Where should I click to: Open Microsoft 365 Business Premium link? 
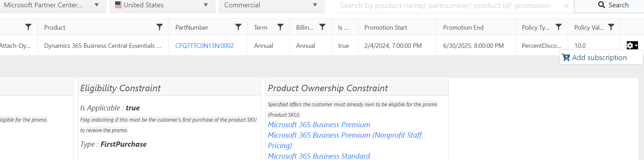(319, 125)
